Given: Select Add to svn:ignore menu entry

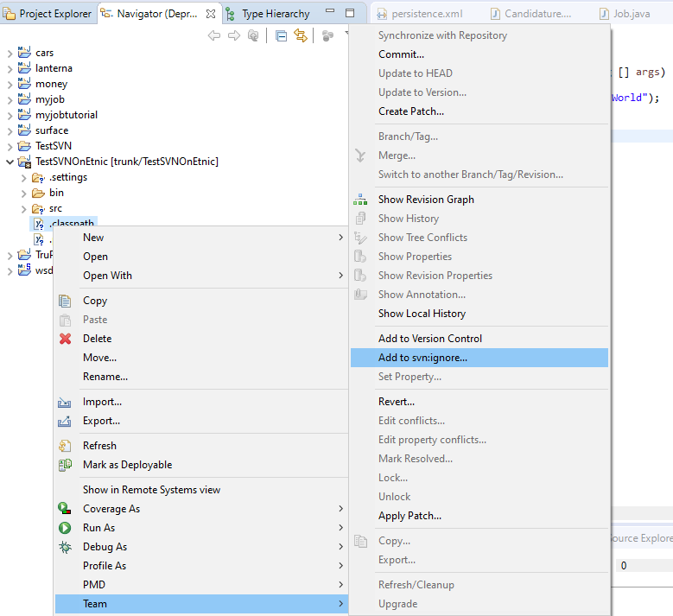Looking at the screenshot, I should 422,358.
